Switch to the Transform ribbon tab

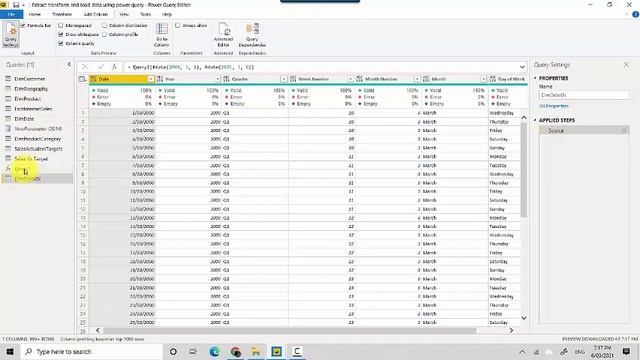[x=62, y=14]
